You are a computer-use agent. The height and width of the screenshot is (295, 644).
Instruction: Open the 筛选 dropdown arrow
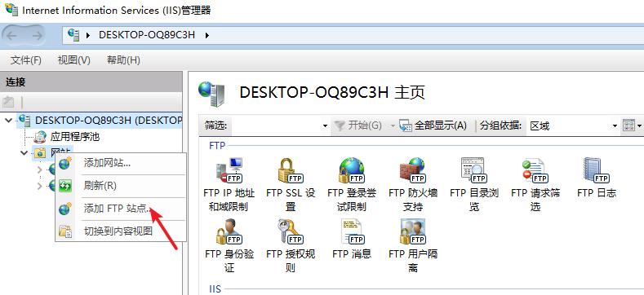(326, 125)
